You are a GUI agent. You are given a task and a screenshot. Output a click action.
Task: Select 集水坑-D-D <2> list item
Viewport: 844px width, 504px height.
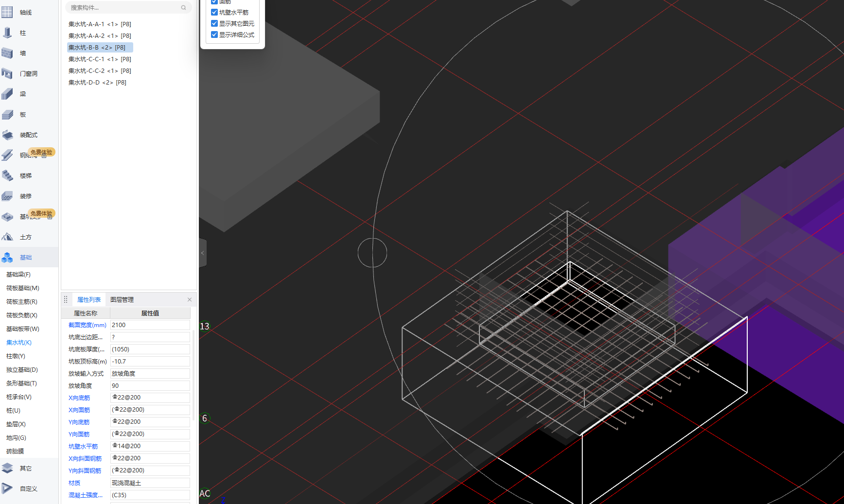click(97, 82)
